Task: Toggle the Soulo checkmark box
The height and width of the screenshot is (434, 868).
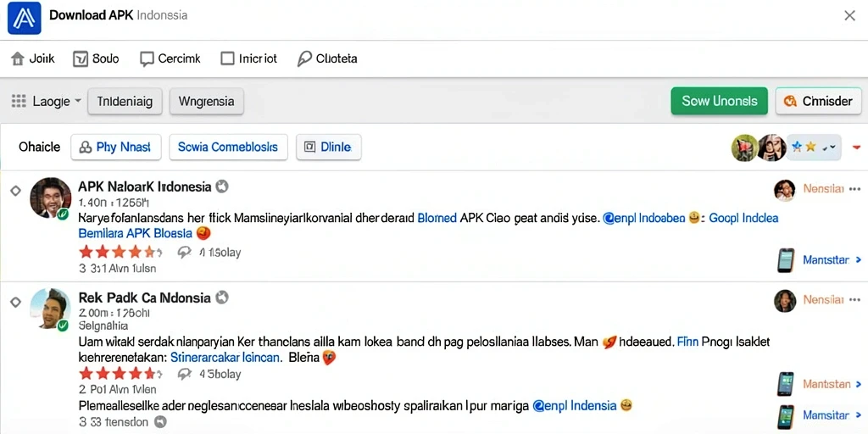Action: [81, 58]
